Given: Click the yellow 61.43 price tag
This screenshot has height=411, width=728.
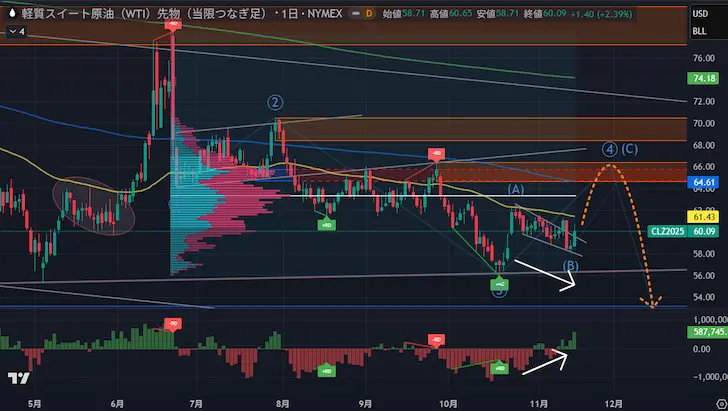Looking at the screenshot, I should [703, 217].
